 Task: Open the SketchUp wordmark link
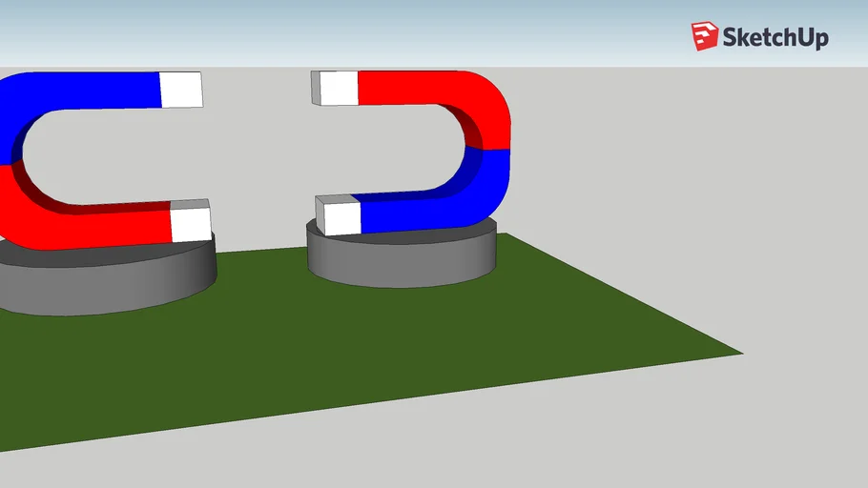pyautogui.click(x=775, y=38)
